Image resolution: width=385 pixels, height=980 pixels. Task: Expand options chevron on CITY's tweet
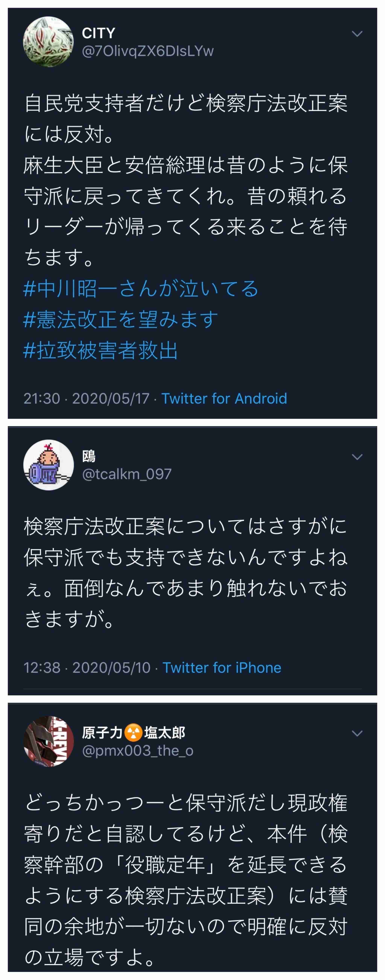[x=357, y=34]
